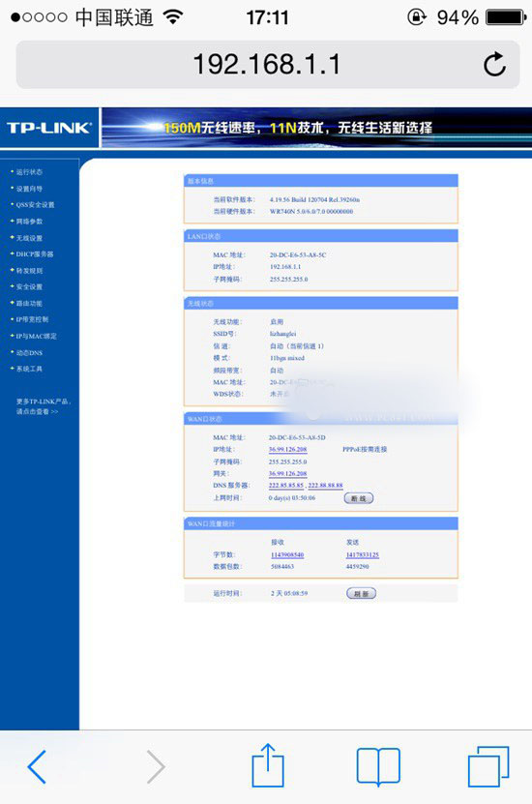Select LAN subnet mask 255.255.255.0
Image resolution: width=532 pixels, height=804 pixels.
tap(288, 279)
